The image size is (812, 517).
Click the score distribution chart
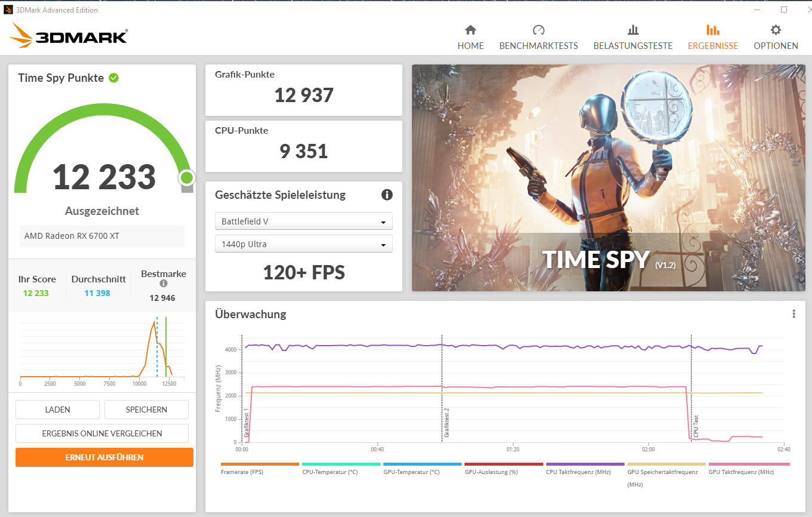(x=102, y=351)
